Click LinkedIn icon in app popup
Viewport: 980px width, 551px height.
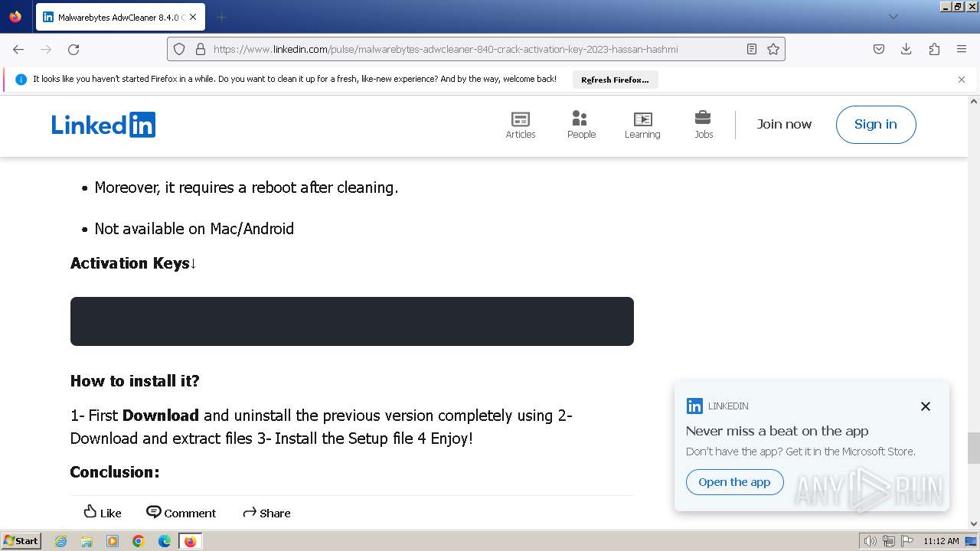(694, 406)
